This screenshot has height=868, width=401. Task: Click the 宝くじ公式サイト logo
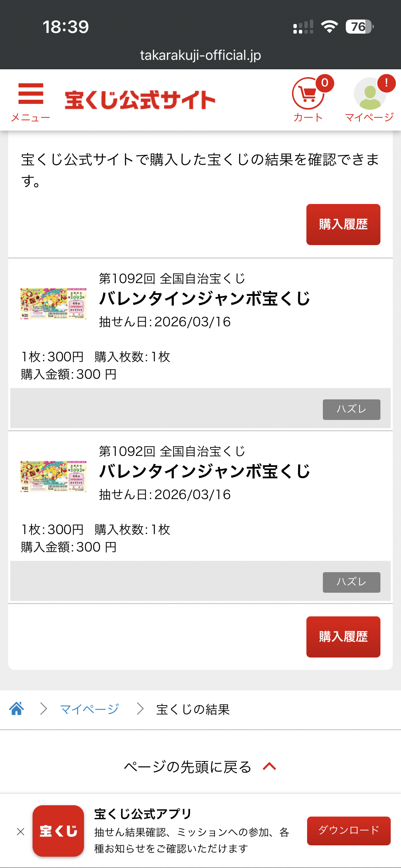(x=140, y=100)
